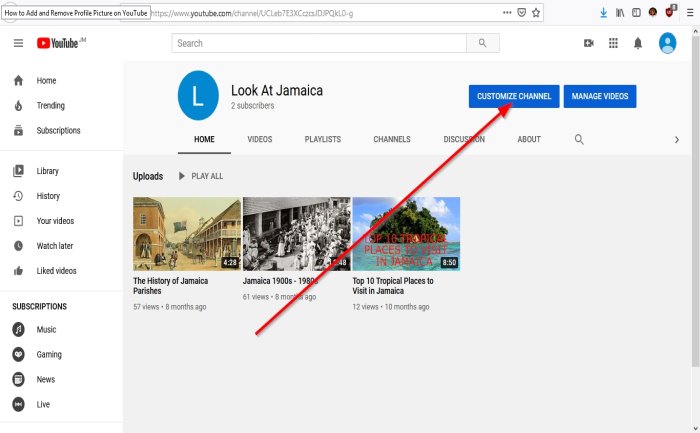Open the create video camera icon

click(x=588, y=43)
